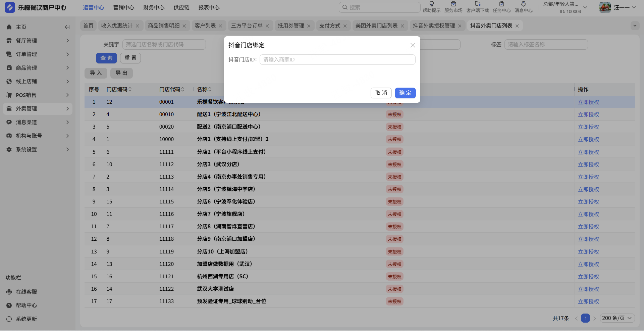The image size is (644, 331).
Task: Open organization switcher 总部/年轻人第...
Action: tap(565, 7)
